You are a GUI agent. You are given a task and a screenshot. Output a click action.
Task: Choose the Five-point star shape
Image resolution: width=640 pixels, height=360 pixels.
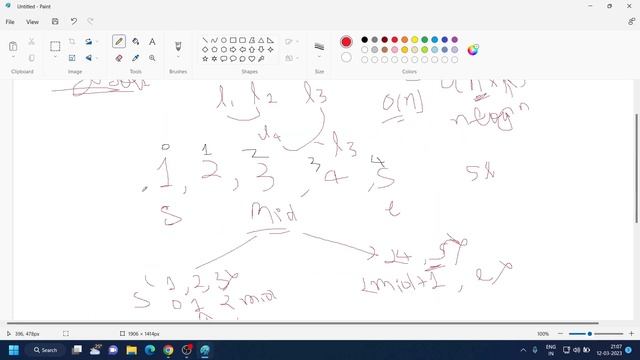(x=205, y=59)
